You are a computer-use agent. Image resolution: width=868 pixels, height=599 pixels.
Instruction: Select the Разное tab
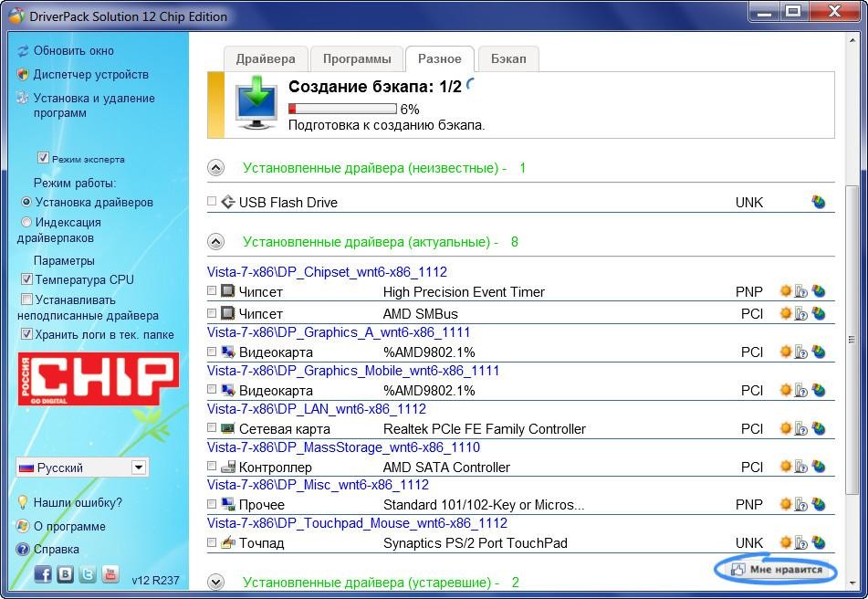(x=440, y=58)
